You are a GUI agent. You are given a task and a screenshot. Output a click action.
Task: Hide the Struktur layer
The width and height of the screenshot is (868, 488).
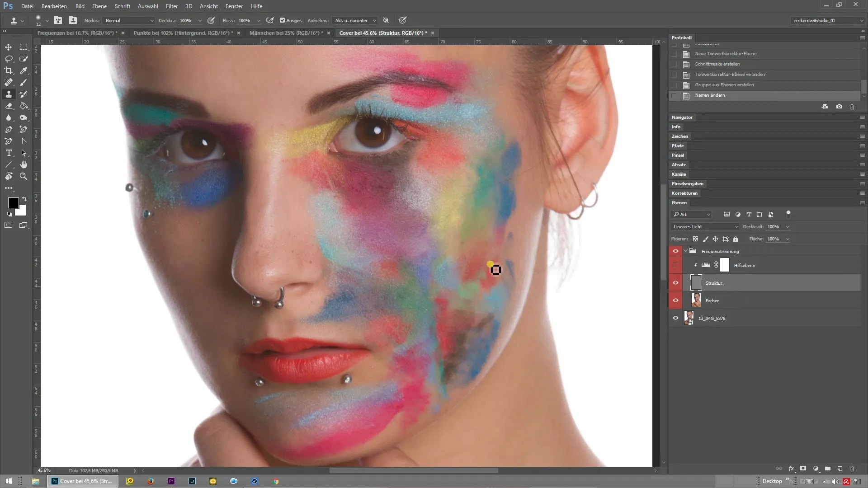click(675, 283)
